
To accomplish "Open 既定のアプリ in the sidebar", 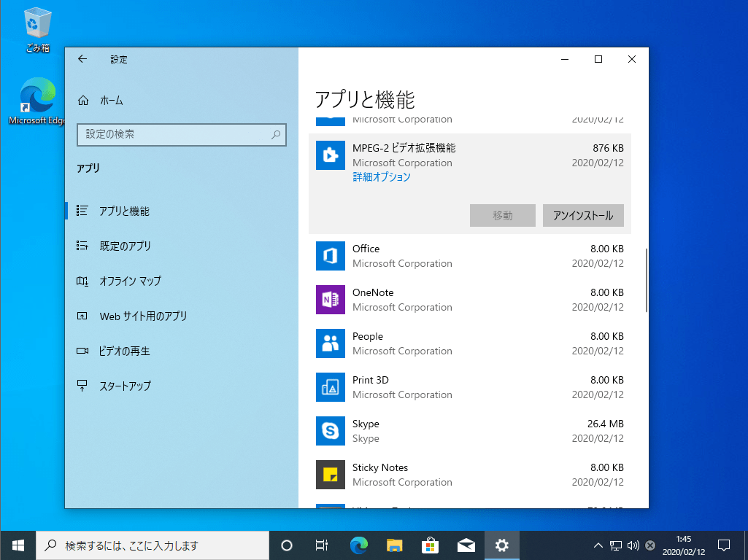I will (x=181, y=246).
